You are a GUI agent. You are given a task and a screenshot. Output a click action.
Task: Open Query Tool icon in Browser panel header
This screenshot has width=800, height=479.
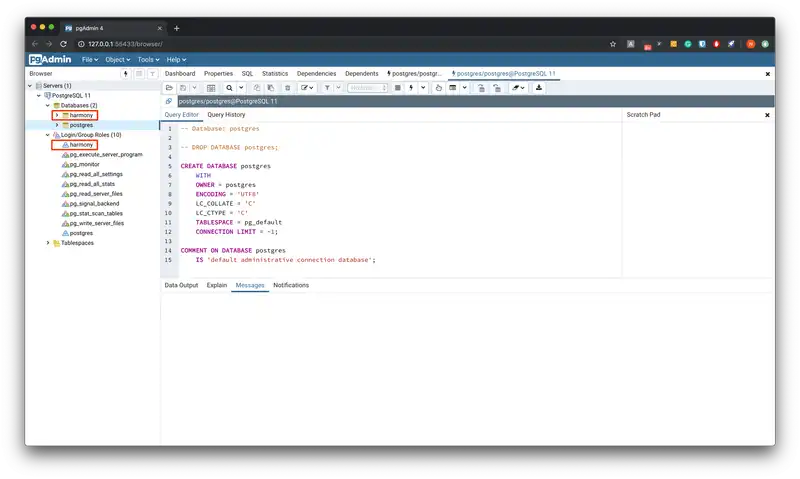(125, 74)
